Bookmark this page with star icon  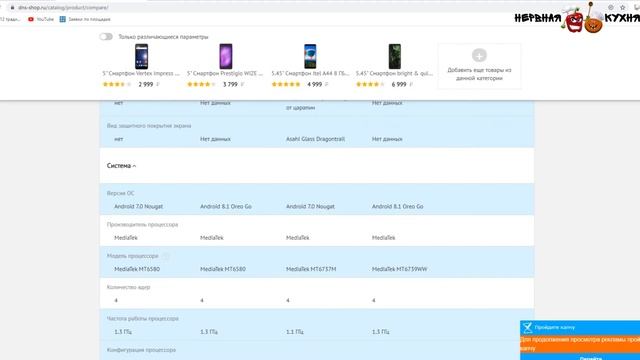click(622, 7)
